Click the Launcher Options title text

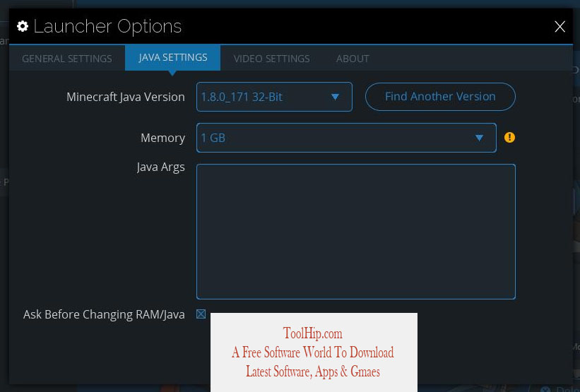tap(107, 27)
